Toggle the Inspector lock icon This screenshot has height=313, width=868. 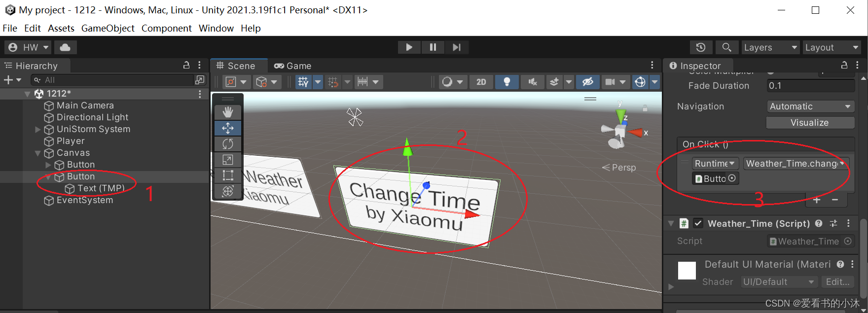[x=844, y=65]
